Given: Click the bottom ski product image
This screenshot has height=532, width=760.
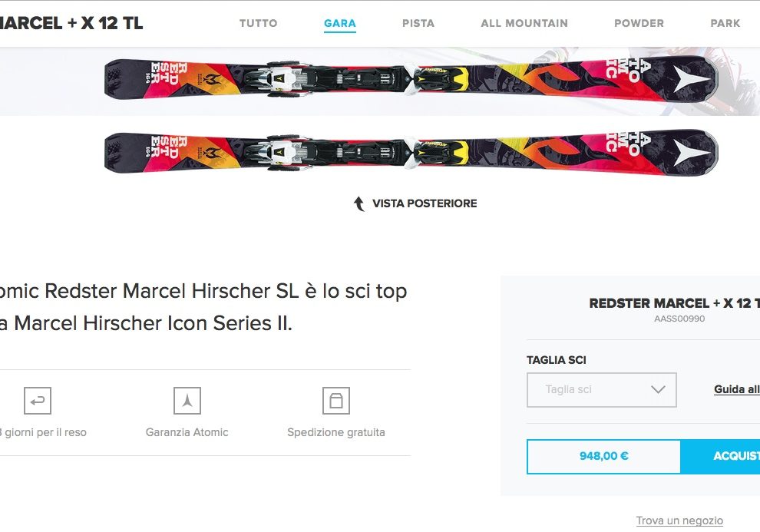Looking at the screenshot, I should 411,152.
